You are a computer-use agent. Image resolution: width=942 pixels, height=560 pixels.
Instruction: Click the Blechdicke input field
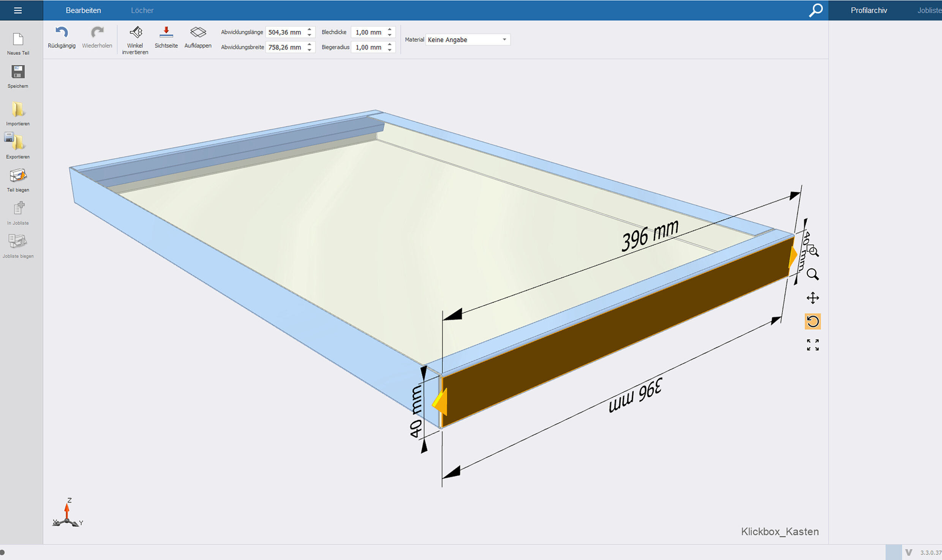(368, 32)
